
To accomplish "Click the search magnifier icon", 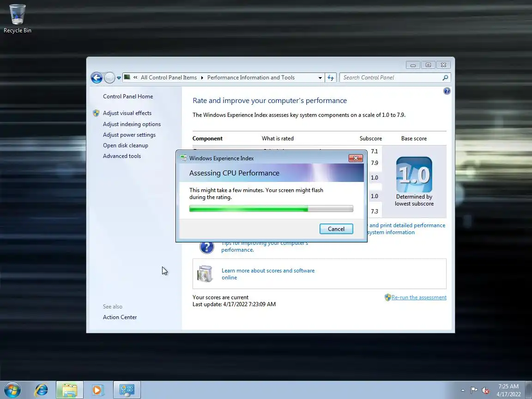I will click(x=445, y=78).
